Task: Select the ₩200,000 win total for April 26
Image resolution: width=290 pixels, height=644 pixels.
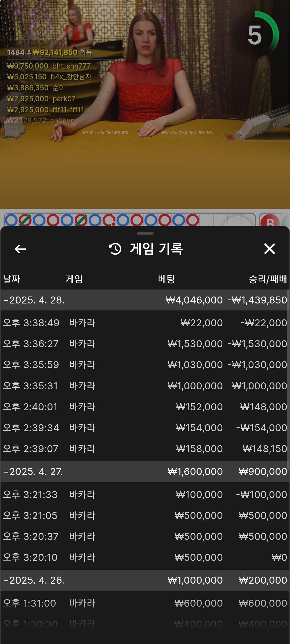Action: click(x=263, y=580)
